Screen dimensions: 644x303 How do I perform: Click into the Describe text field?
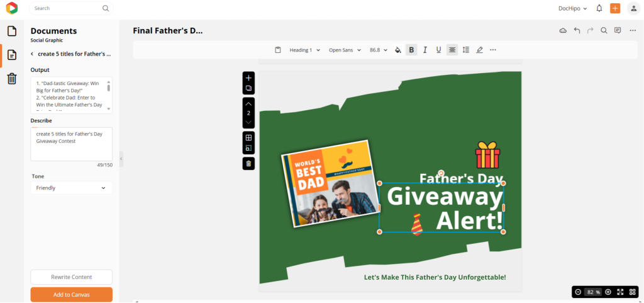click(x=72, y=144)
